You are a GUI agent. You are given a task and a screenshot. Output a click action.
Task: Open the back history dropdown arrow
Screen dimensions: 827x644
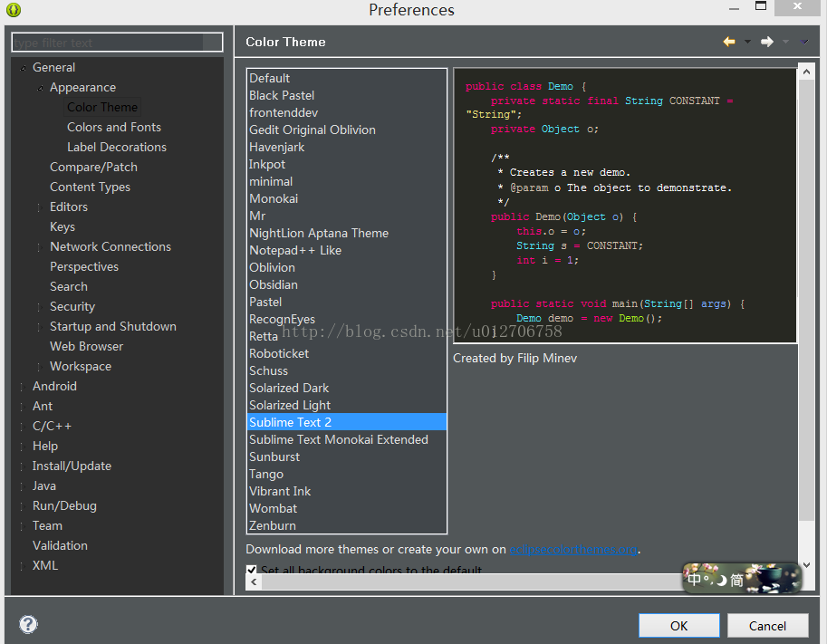click(x=747, y=42)
